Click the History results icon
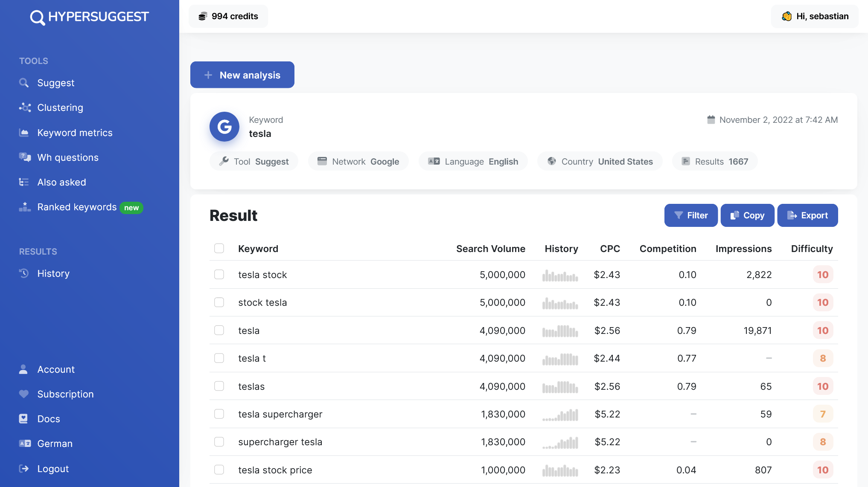The width and height of the screenshot is (868, 487). 24,273
